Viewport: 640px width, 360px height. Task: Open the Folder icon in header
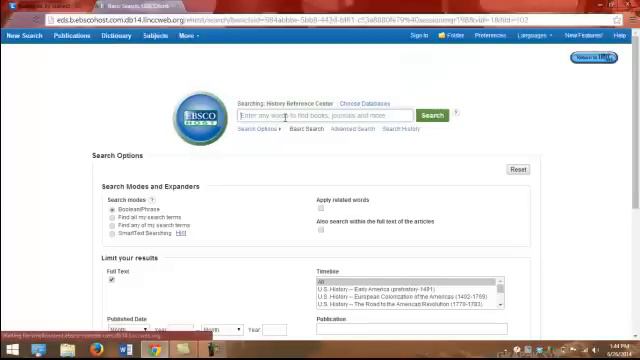pyautogui.click(x=451, y=36)
